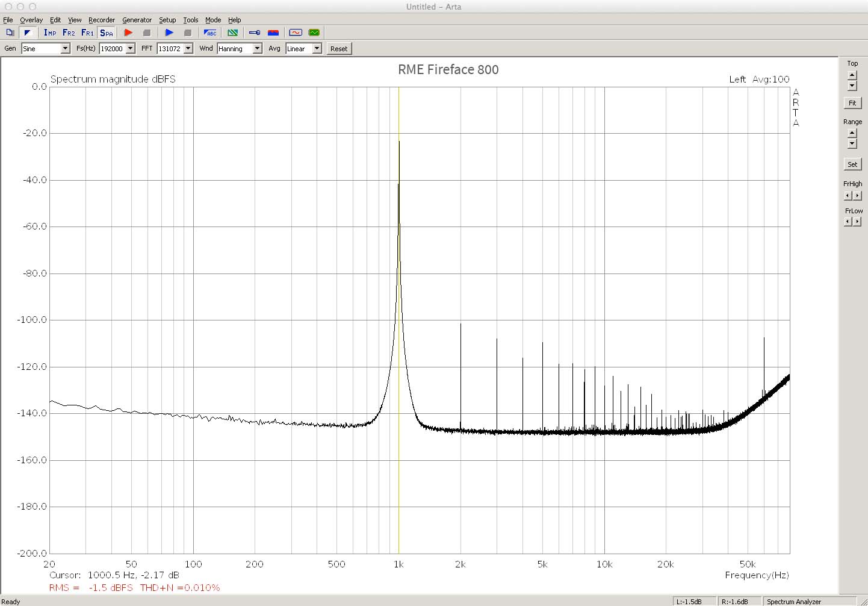Screen dimensions: 868x606
Task: Increase FrLow with right arrow
Action: (858, 222)
